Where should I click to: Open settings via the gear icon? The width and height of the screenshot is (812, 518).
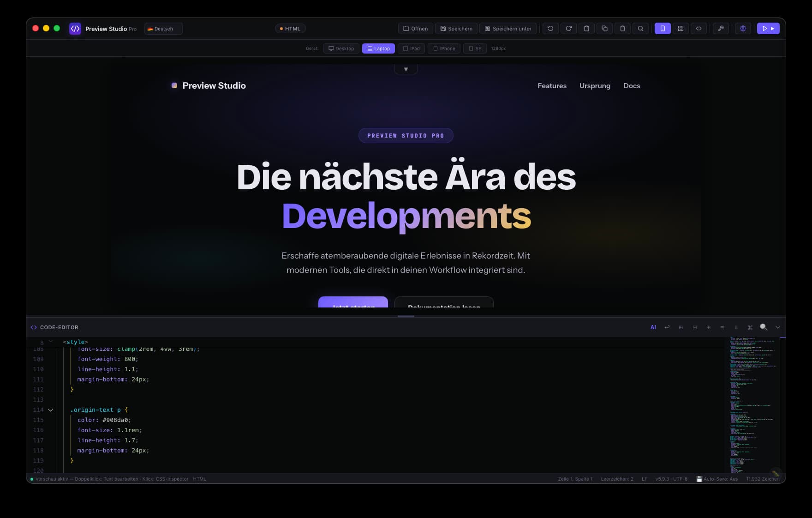[743, 29]
